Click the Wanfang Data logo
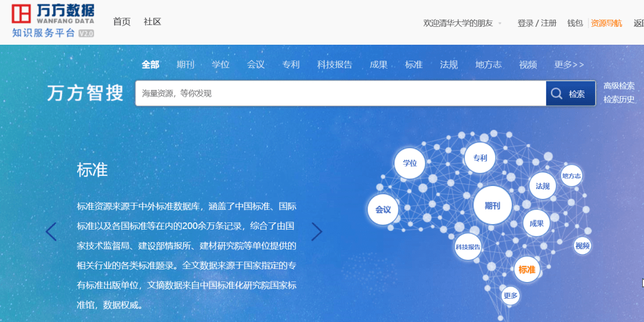This screenshot has width=644, height=322. [53, 20]
